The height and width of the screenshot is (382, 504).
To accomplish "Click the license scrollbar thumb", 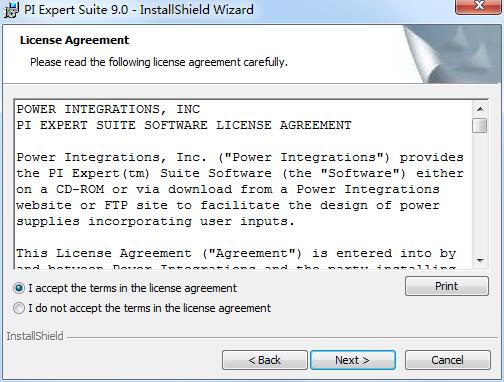I will [480, 126].
